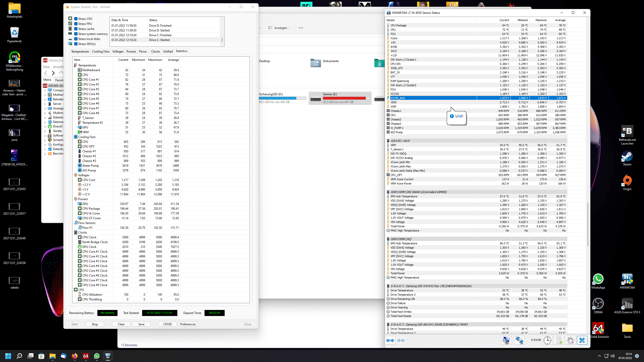The image size is (644, 362).
Task: Open HWiNFO remote sensor monitoring icon
Action: [x=519, y=340]
